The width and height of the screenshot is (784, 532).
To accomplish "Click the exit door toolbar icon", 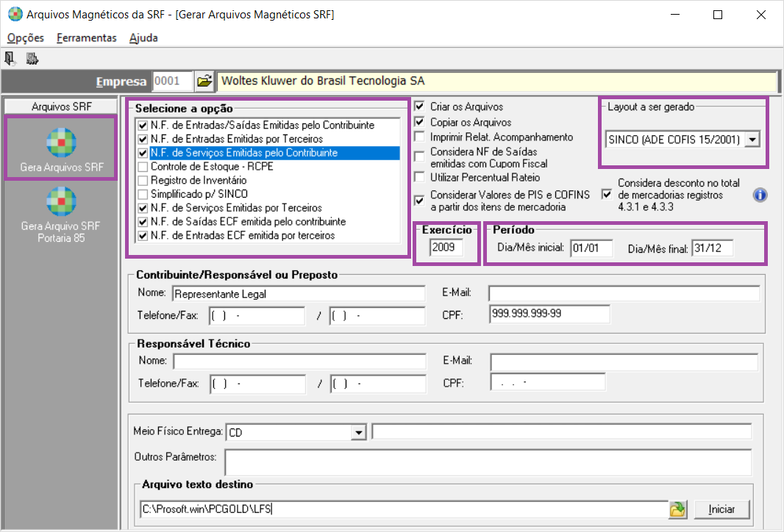I will pyautogui.click(x=10, y=59).
